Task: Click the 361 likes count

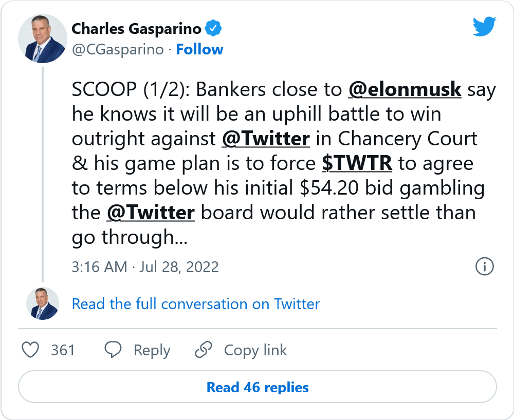Action: (63, 350)
